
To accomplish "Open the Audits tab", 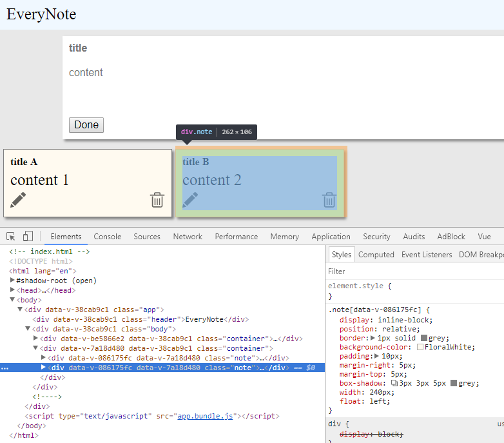I will tap(414, 237).
